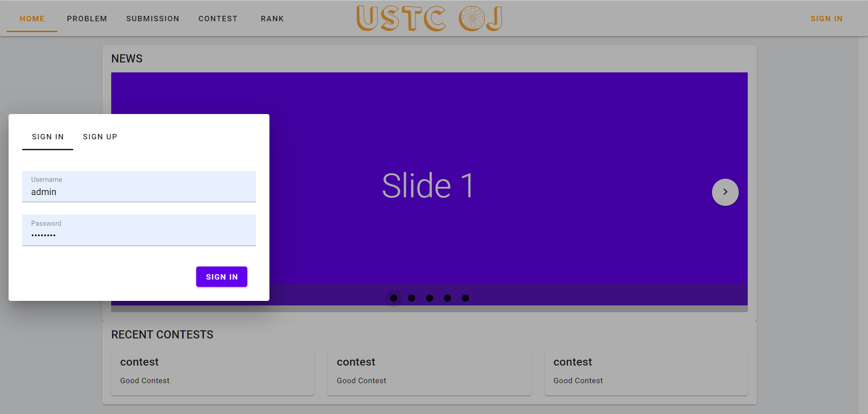Select the fourth carousel dot
Image resolution: width=868 pixels, height=414 pixels.
point(448,298)
